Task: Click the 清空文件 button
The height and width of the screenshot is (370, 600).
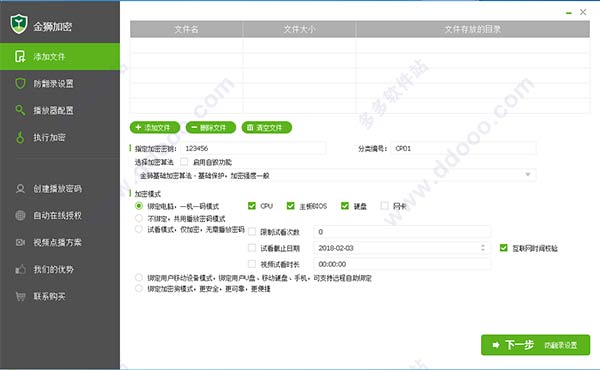Action: 267,127
